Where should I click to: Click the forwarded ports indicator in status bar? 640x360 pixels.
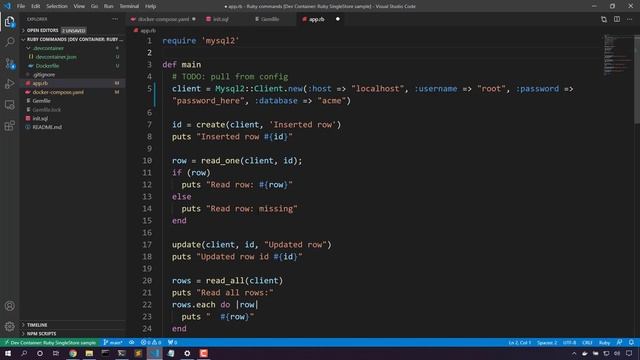click(x=172, y=342)
